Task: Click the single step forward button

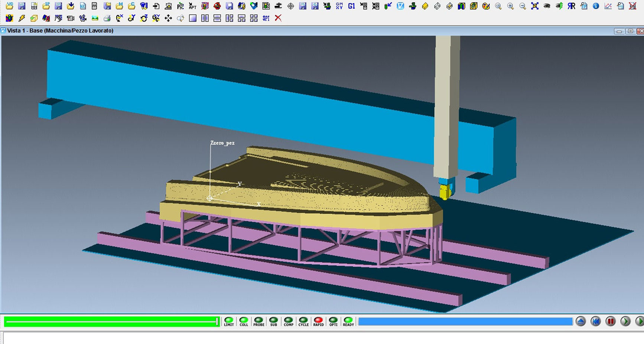Action: pyautogui.click(x=625, y=321)
